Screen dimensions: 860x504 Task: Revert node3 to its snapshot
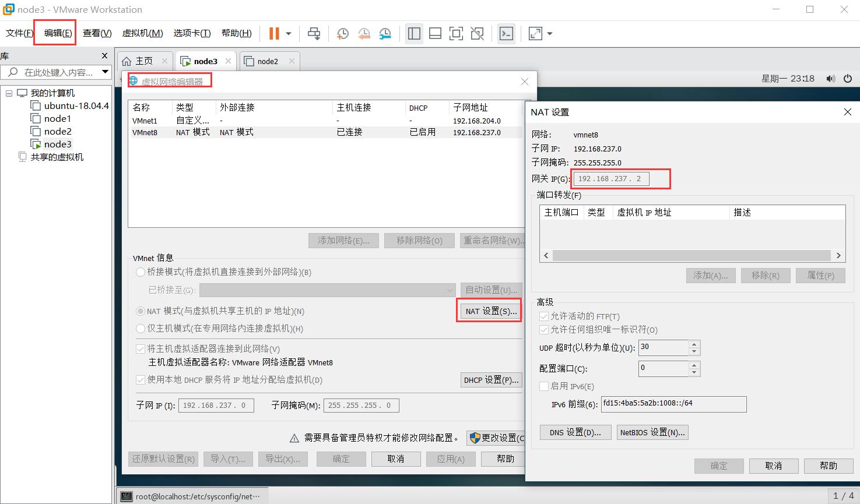(365, 33)
